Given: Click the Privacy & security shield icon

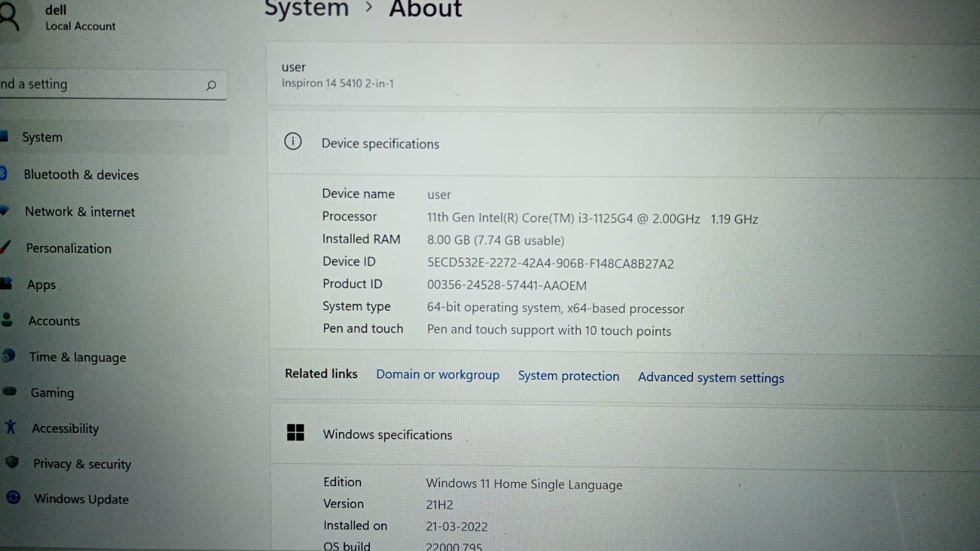Looking at the screenshot, I should (12, 462).
